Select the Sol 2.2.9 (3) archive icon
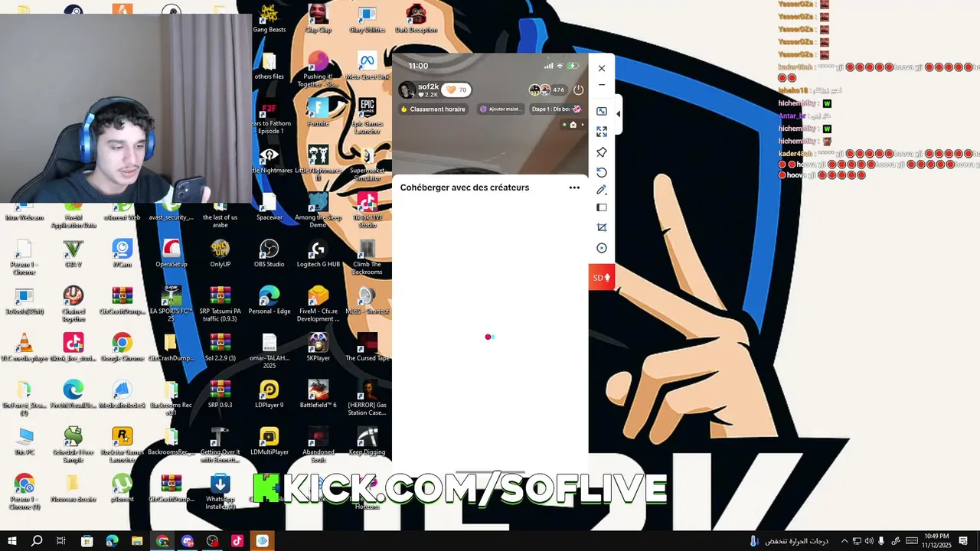The image size is (980, 551). point(220,347)
